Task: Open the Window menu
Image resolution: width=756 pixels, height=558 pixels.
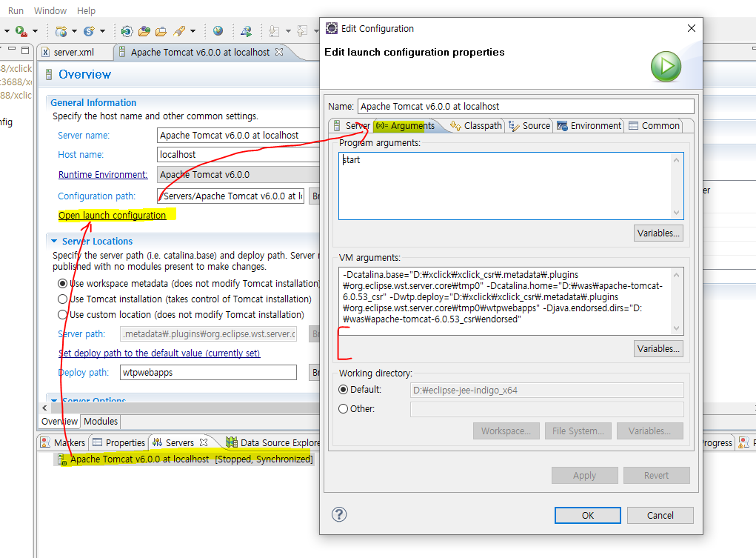Action: pos(50,10)
